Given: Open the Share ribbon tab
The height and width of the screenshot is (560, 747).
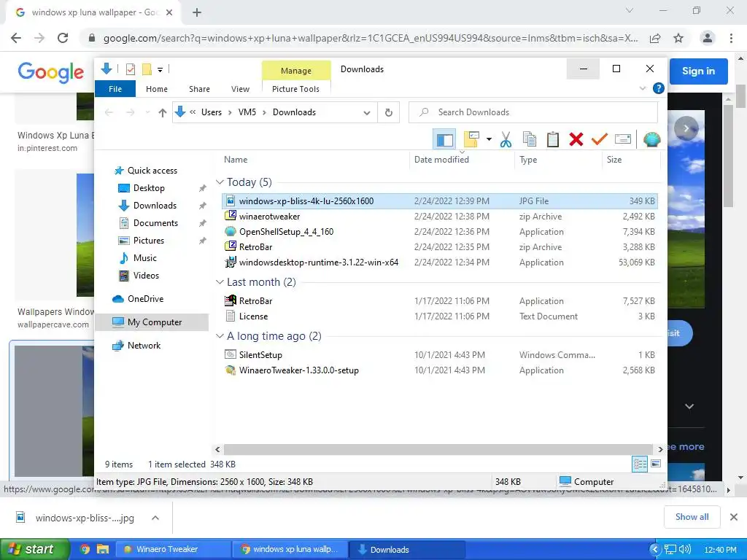Looking at the screenshot, I should pos(199,88).
